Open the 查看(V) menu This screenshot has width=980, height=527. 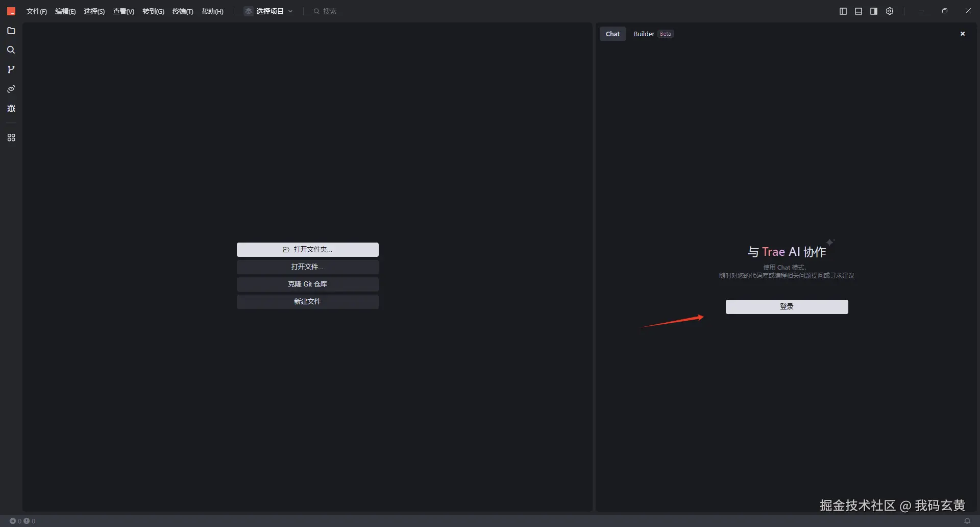[124, 11]
